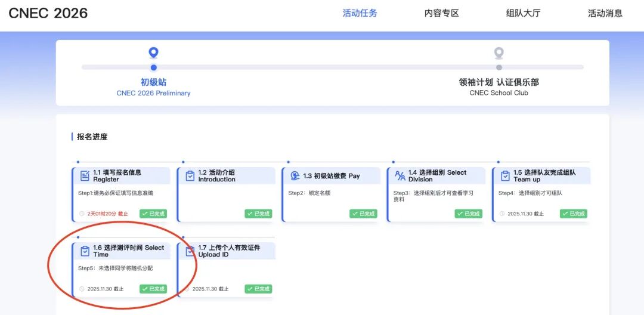
Task: Open the 活动消息 tab
Action: (x=605, y=13)
